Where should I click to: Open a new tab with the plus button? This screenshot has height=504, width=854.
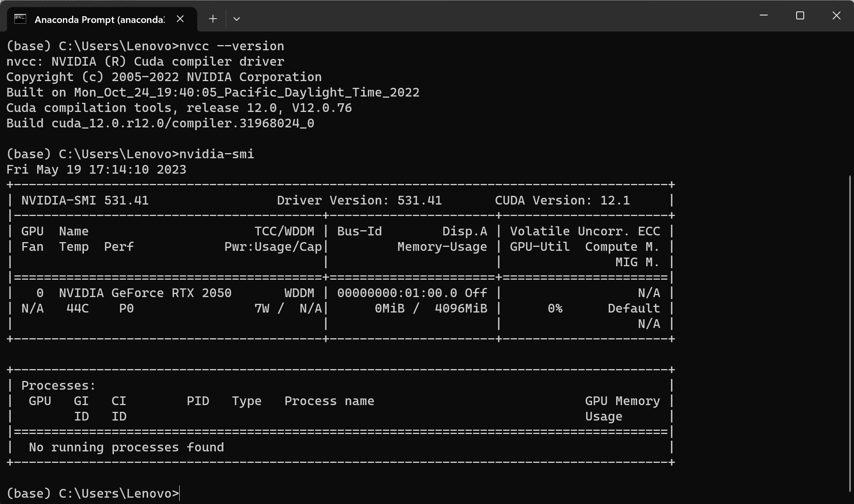(x=213, y=19)
